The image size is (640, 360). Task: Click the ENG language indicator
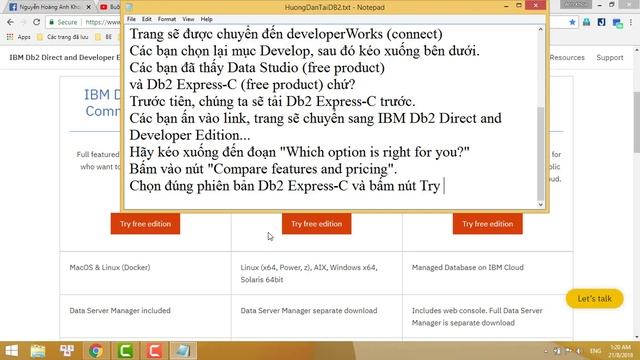click(596, 351)
